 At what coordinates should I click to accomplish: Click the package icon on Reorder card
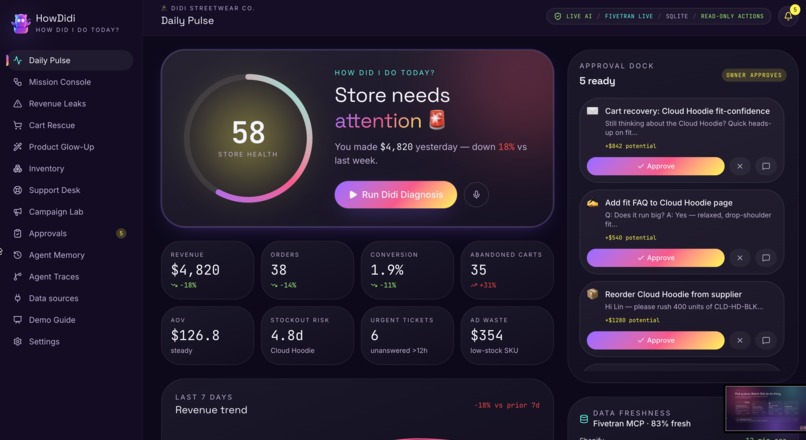[x=593, y=294]
